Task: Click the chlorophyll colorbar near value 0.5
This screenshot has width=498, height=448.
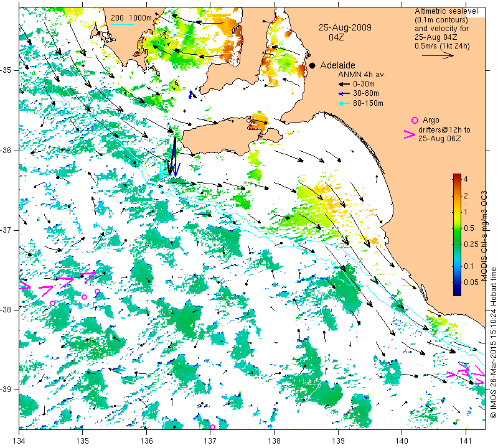Action: 457,228
